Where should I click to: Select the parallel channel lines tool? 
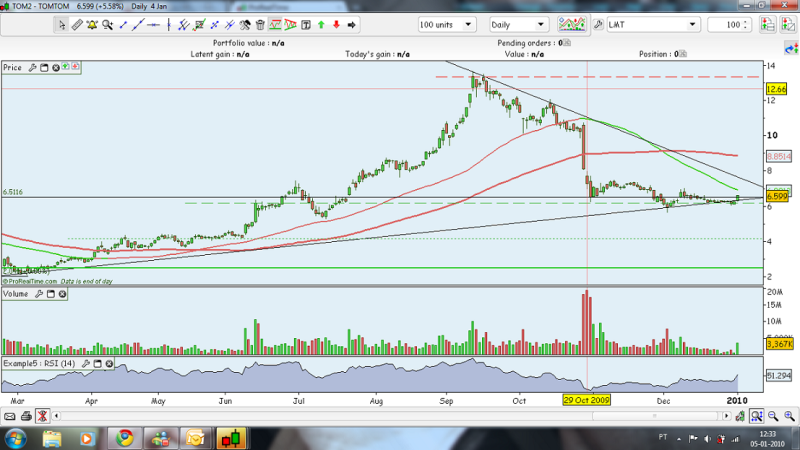pos(184,24)
